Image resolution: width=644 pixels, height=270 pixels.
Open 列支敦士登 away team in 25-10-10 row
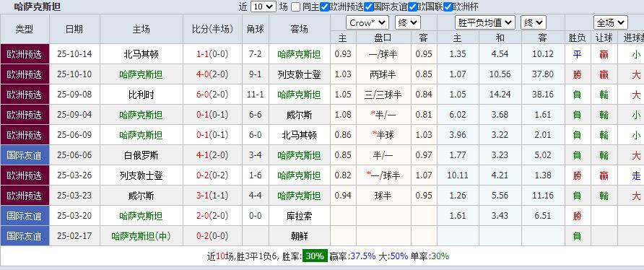point(299,75)
